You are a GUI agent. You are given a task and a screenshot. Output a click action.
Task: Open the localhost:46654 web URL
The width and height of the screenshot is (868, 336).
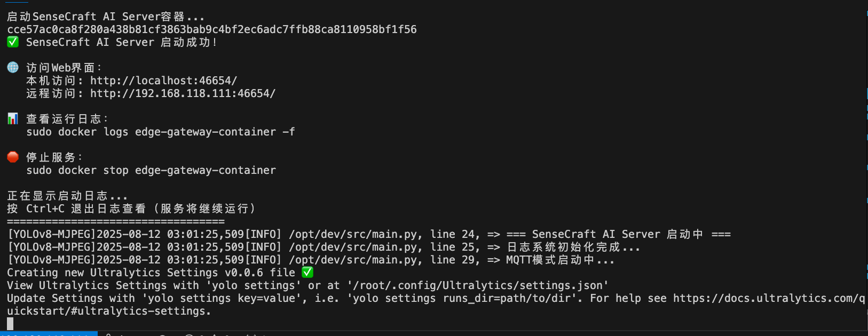point(163,81)
